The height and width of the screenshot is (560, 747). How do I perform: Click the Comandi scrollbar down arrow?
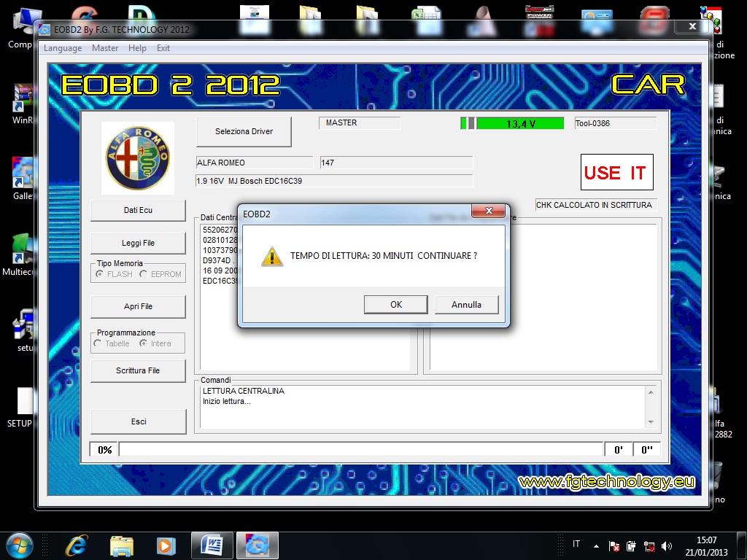pyautogui.click(x=651, y=422)
